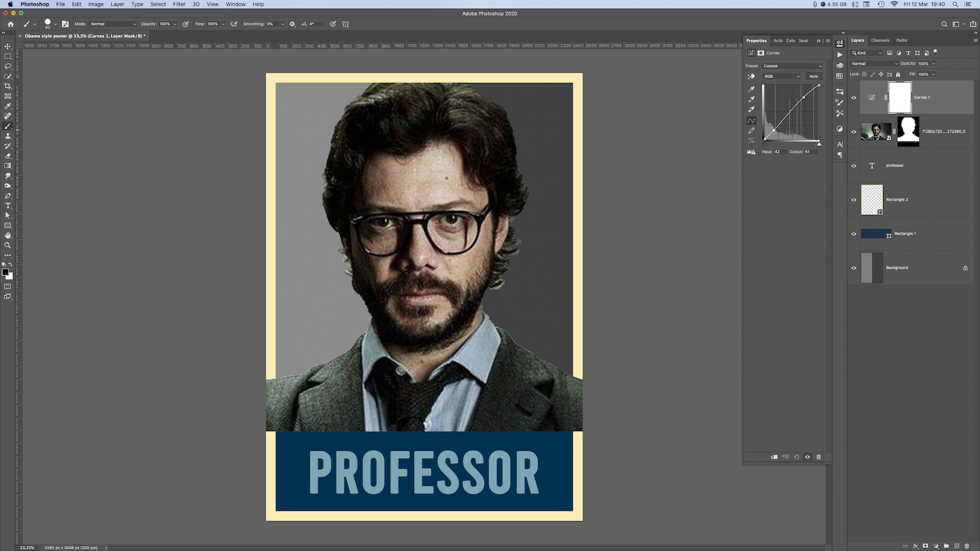The image size is (980, 551).
Task: Select the Frame tool
Action: (x=8, y=96)
